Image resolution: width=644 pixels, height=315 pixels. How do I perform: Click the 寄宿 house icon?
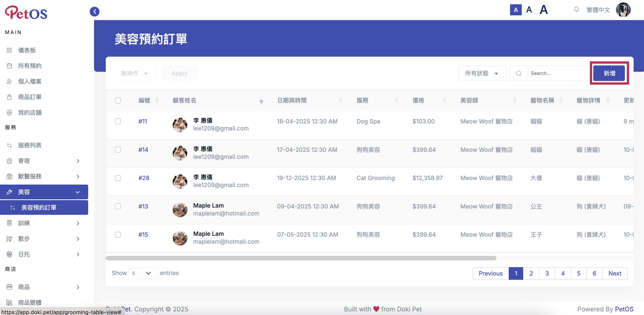tap(9, 161)
